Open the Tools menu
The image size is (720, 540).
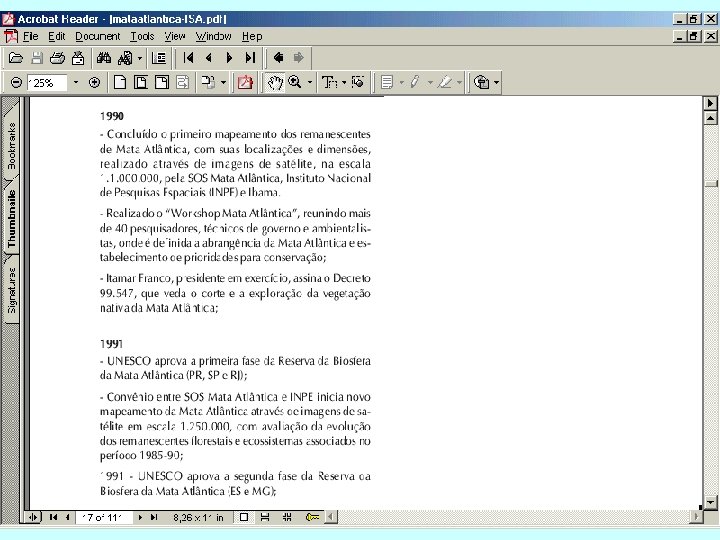tap(142, 36)
